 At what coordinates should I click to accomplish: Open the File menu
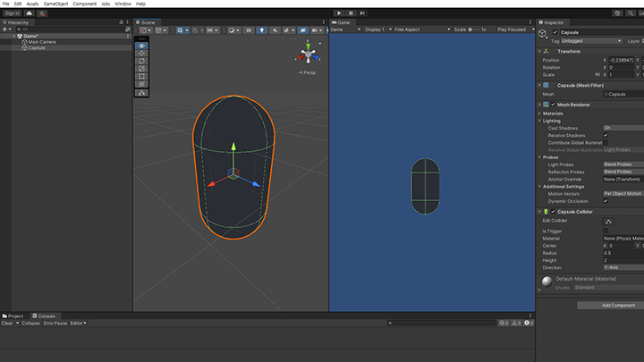point(5,4)
